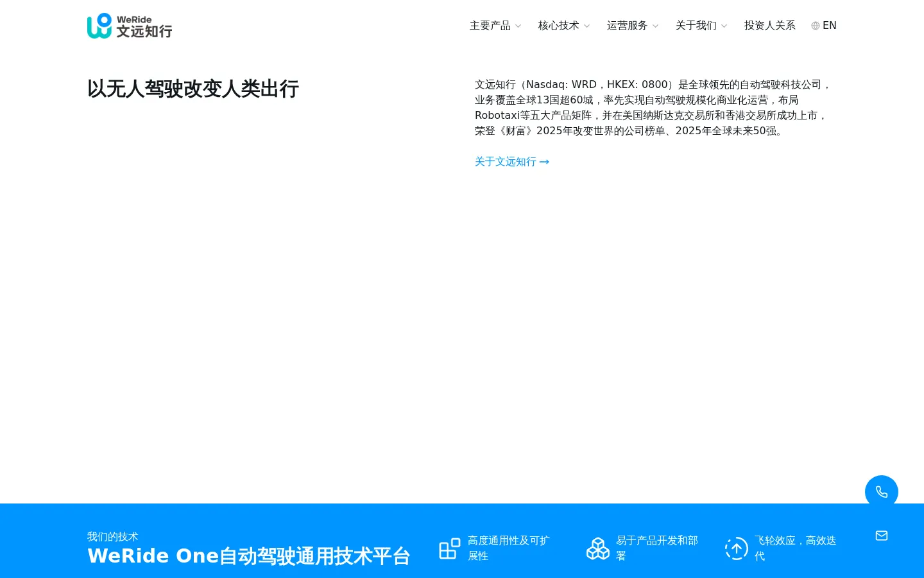This screenshot has width=924, height=578.
Task: Expand the 主要产品 chevron
Action: (x=518, y=26)
